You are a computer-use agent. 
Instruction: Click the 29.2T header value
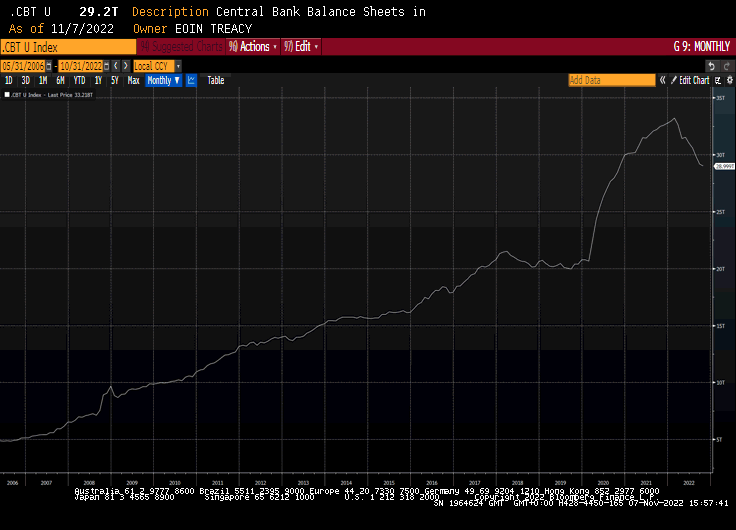[99, 12]
